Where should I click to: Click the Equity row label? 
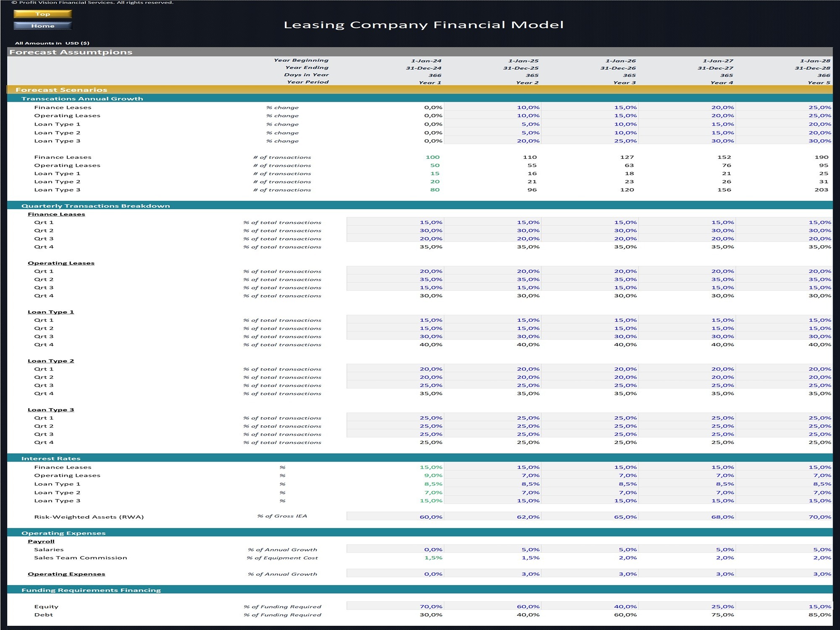coord(46,606)
